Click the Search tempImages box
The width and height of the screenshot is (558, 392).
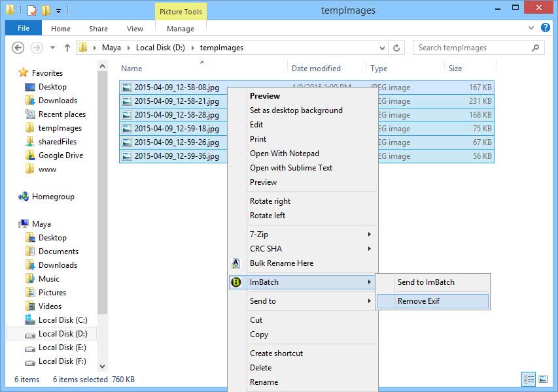coord(478,47)
